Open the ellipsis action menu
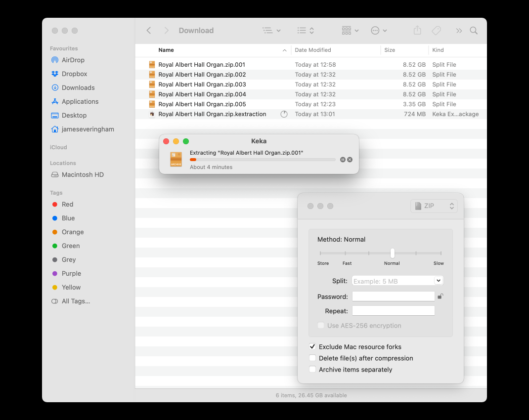Screen dimensions: 529x420 click(x=379, y=31)
